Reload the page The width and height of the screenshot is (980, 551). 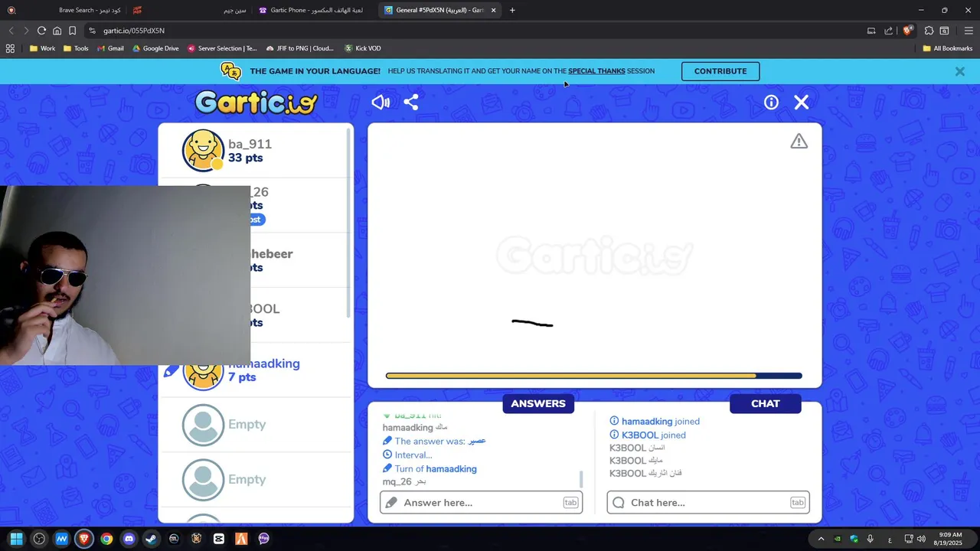[x=41, y=31]
